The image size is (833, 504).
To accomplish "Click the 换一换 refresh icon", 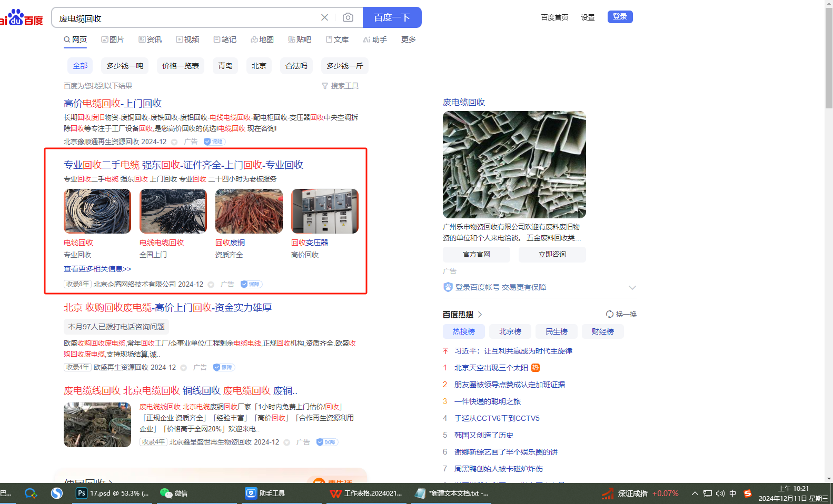I will coord(610,314).
